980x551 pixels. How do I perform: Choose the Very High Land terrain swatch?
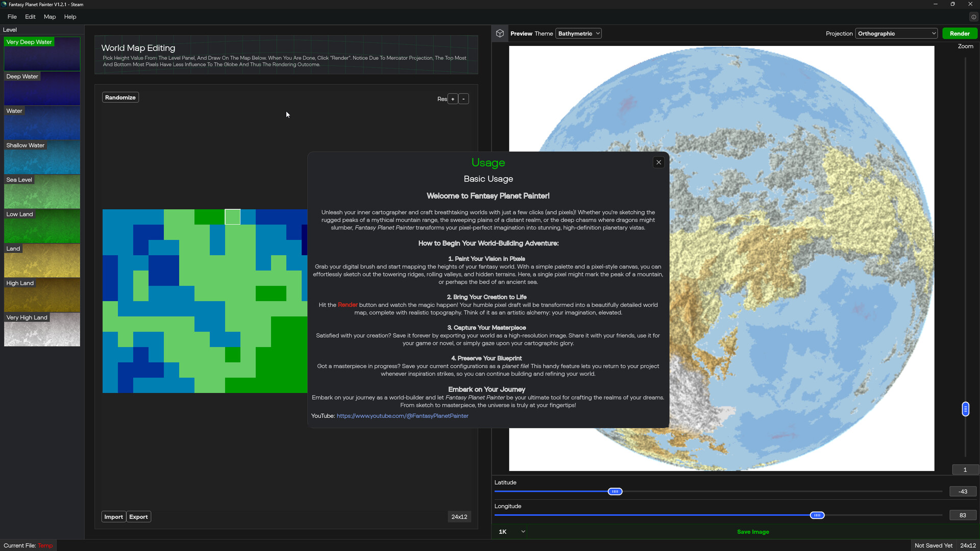click(42, 330)
